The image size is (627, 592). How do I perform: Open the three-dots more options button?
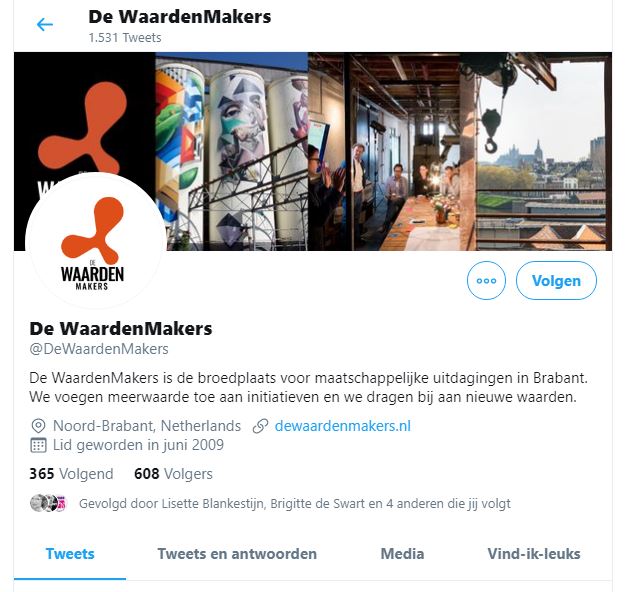(486, 280)
